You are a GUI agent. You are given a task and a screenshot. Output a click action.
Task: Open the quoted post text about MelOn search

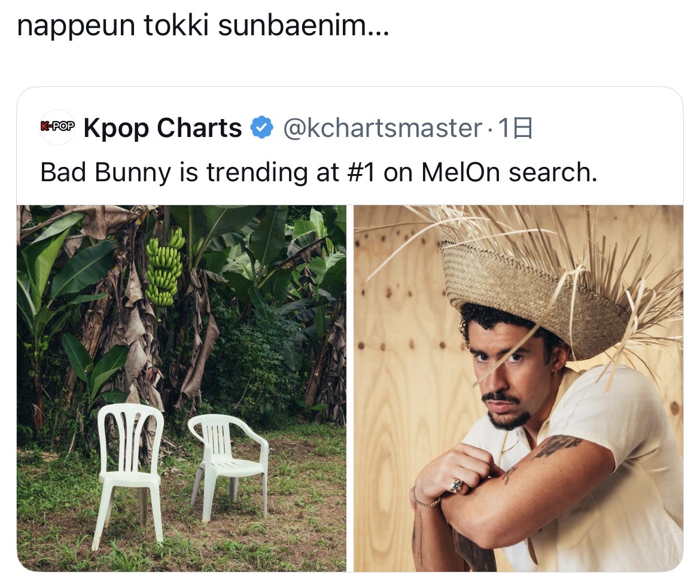[x=318, y=172]
